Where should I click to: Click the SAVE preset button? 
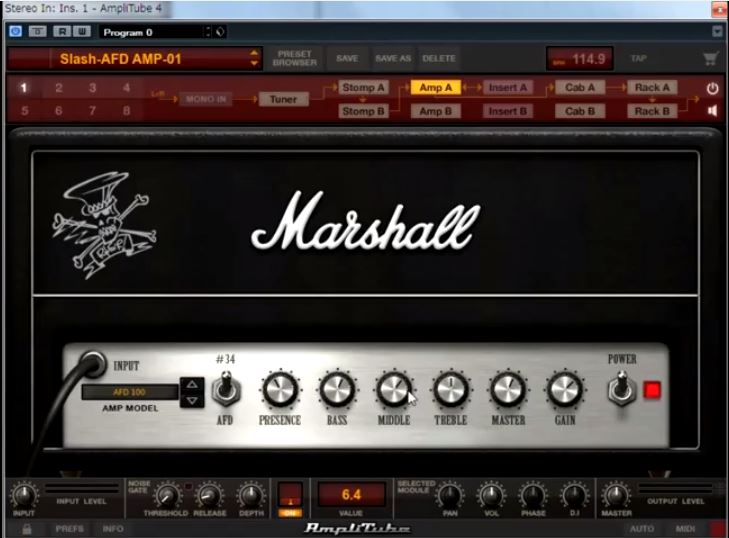tap(347, 59)
